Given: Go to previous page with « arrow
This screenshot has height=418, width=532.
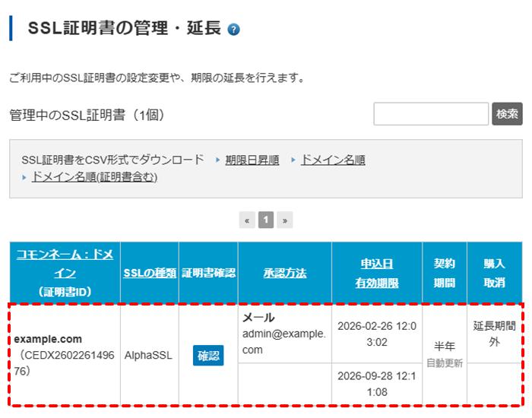Looking at the screenshot, I should 247,220.
